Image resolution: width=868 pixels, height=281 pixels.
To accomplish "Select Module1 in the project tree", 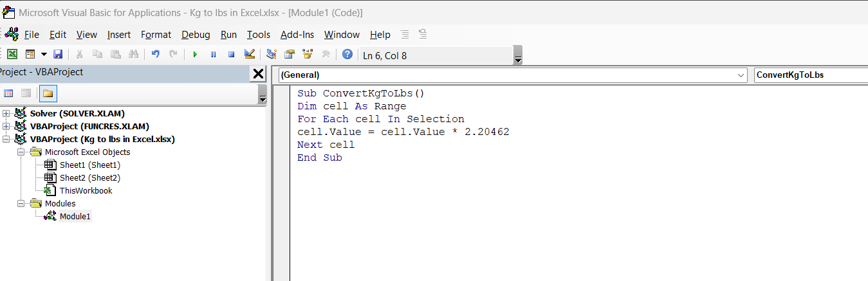I will [x=75, y=217].
